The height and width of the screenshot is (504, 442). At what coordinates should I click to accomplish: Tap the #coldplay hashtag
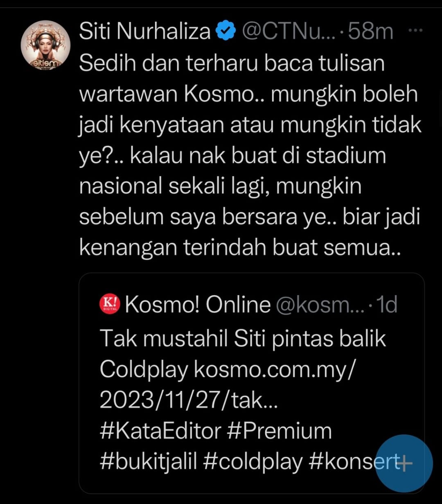[x=252, y=462]
